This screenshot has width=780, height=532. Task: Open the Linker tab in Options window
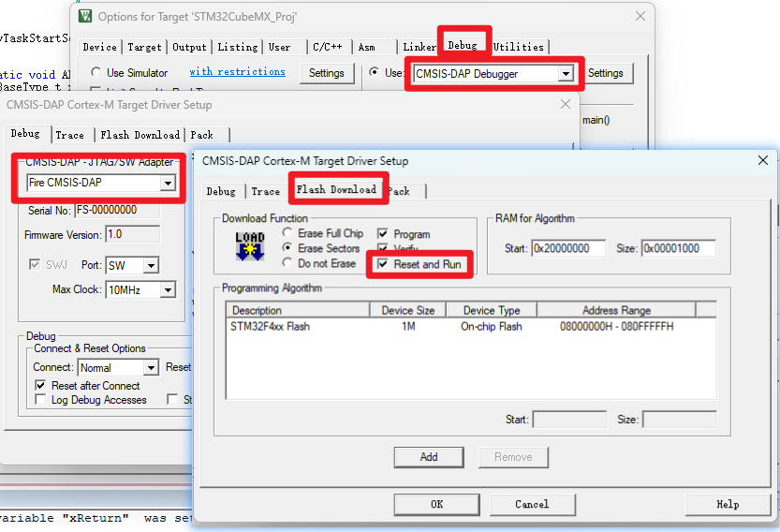(x=419, y=47)
